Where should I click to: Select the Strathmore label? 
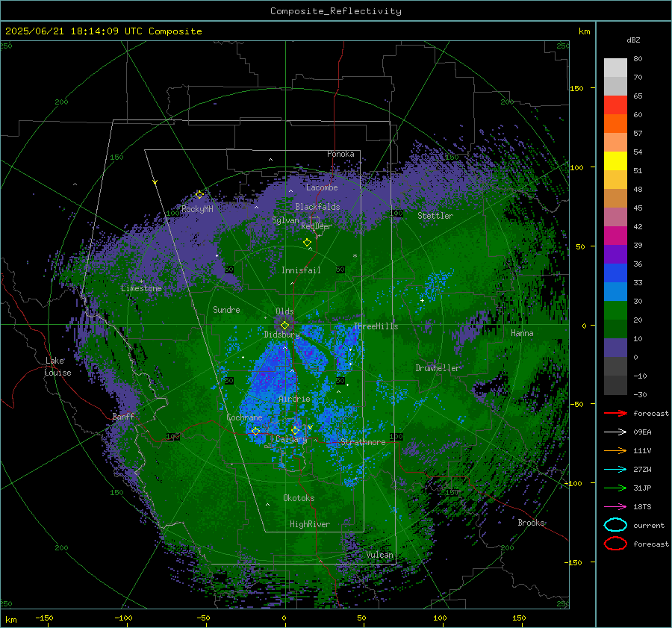click(363, 442)
